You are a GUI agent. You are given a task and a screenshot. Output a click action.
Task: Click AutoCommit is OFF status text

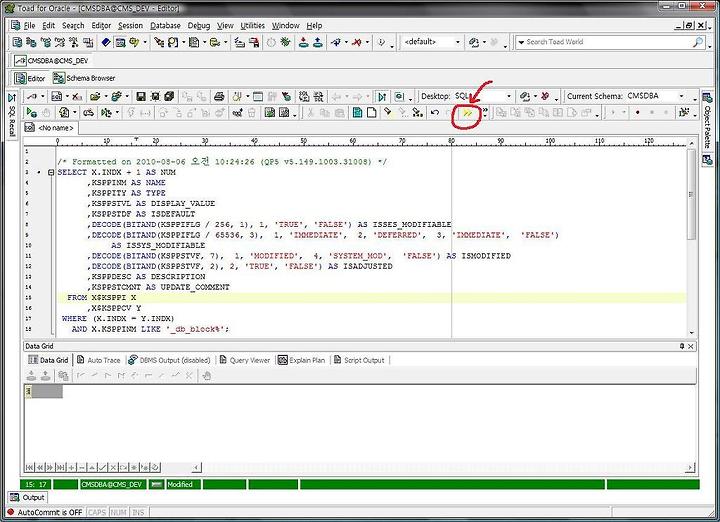point(50,512)
